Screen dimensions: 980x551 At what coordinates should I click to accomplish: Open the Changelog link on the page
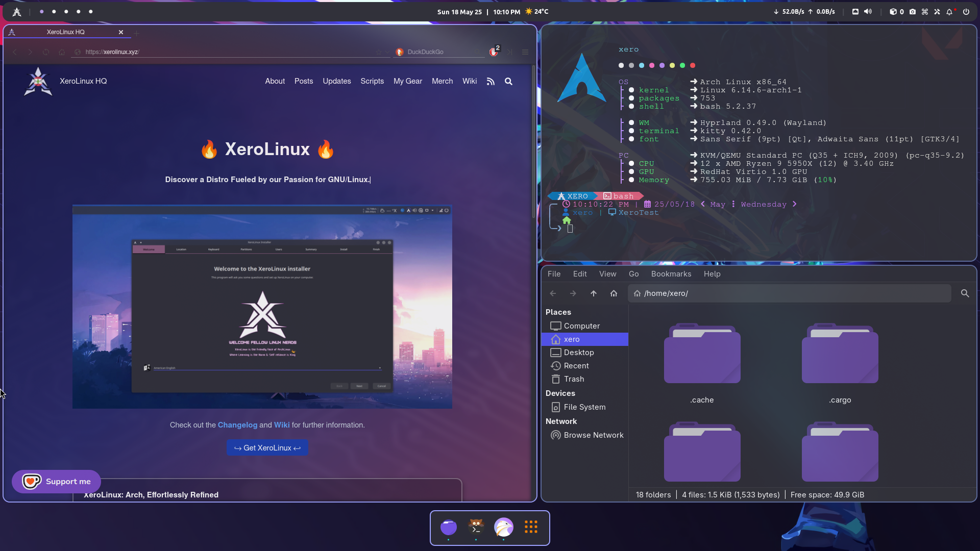click(x=237, y=425)
